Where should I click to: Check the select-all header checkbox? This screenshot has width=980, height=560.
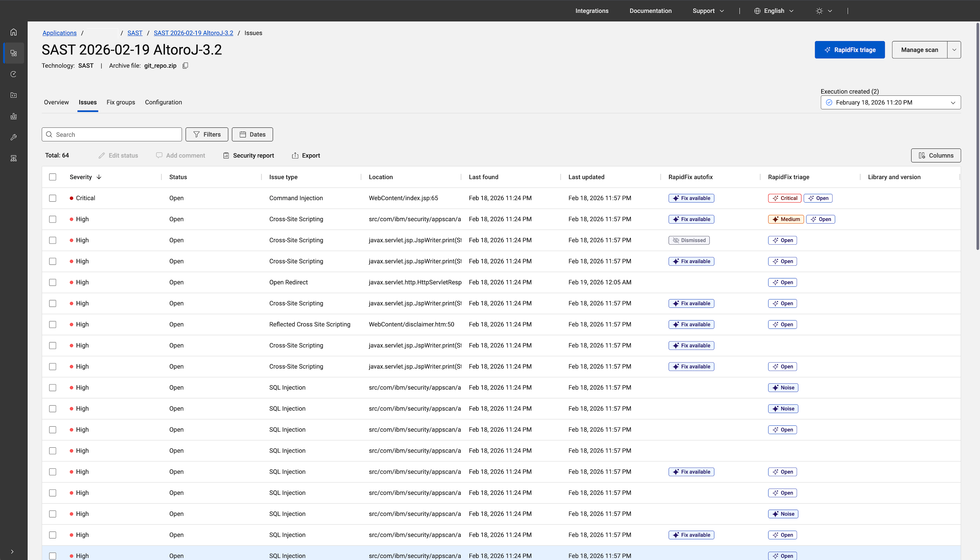(53, 177)
